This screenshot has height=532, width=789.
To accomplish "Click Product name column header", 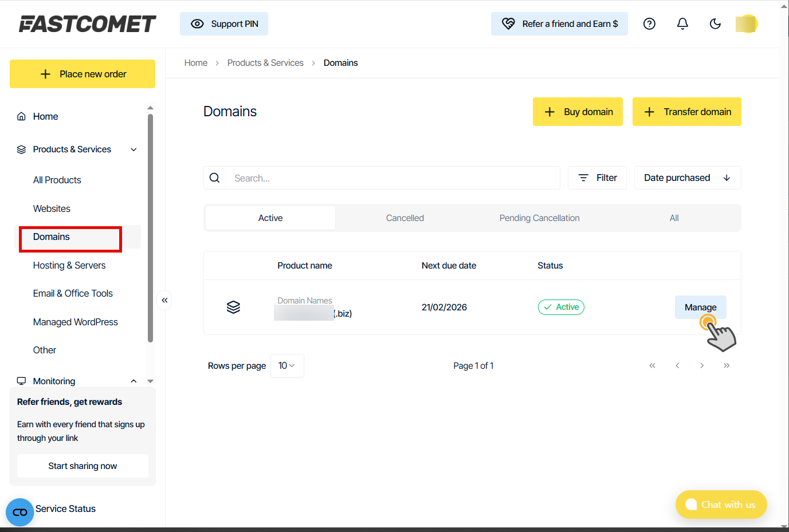I will coord(305,266).
